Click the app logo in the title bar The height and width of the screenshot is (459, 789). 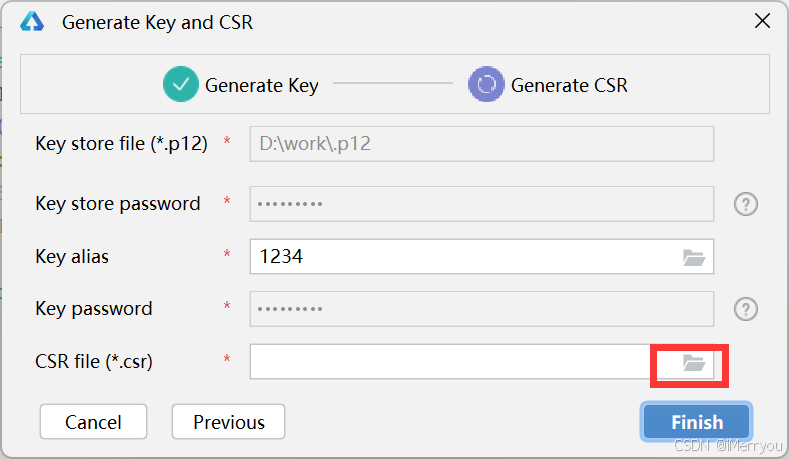pos(33,22)
